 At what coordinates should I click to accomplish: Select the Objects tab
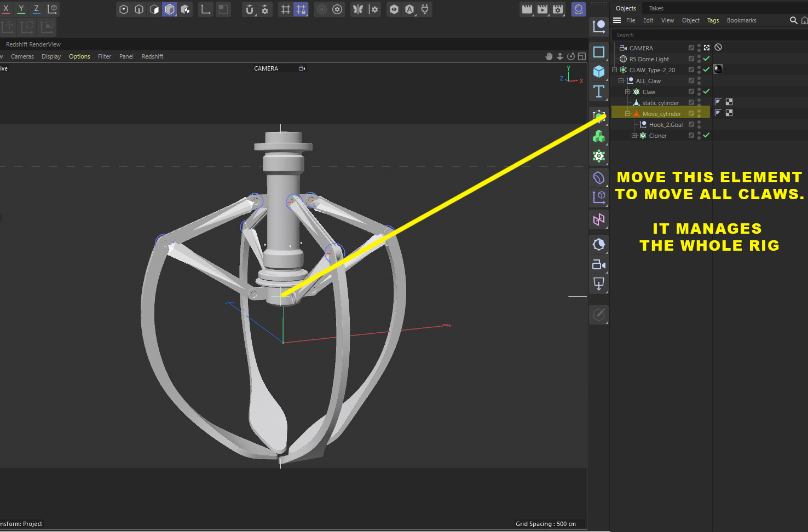point(626,8)
